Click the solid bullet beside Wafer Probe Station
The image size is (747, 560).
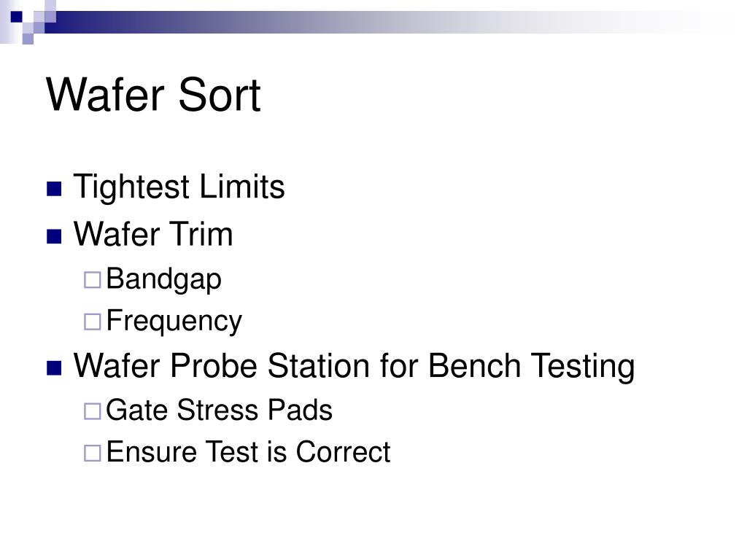coord(54,368)
